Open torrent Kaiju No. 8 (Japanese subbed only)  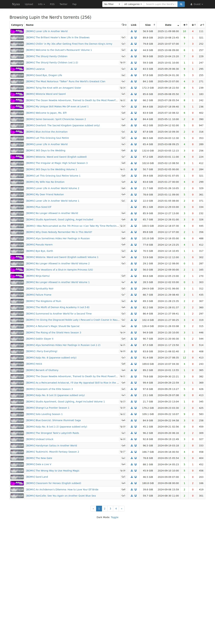(51, 357)
